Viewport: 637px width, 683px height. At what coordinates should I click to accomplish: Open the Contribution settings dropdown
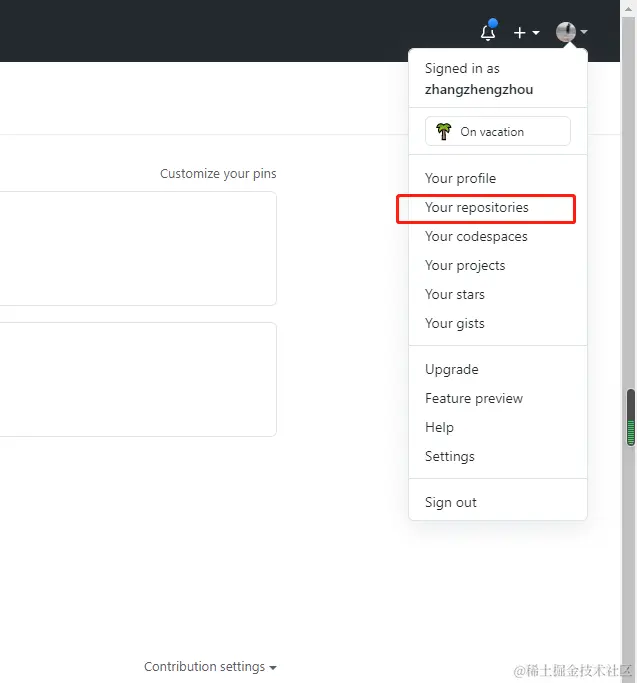click(210, 666)
